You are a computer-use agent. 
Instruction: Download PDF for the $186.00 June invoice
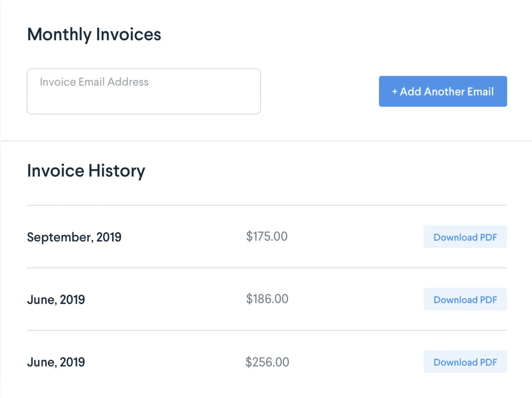[465, 299]
